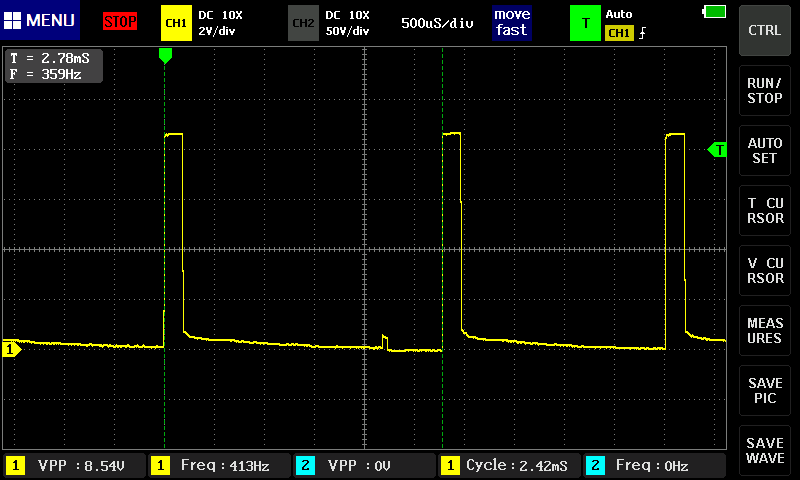Click cyan 2 badge beside Freq 0Hz
800x480 pixels.
(x=595, y=465)
